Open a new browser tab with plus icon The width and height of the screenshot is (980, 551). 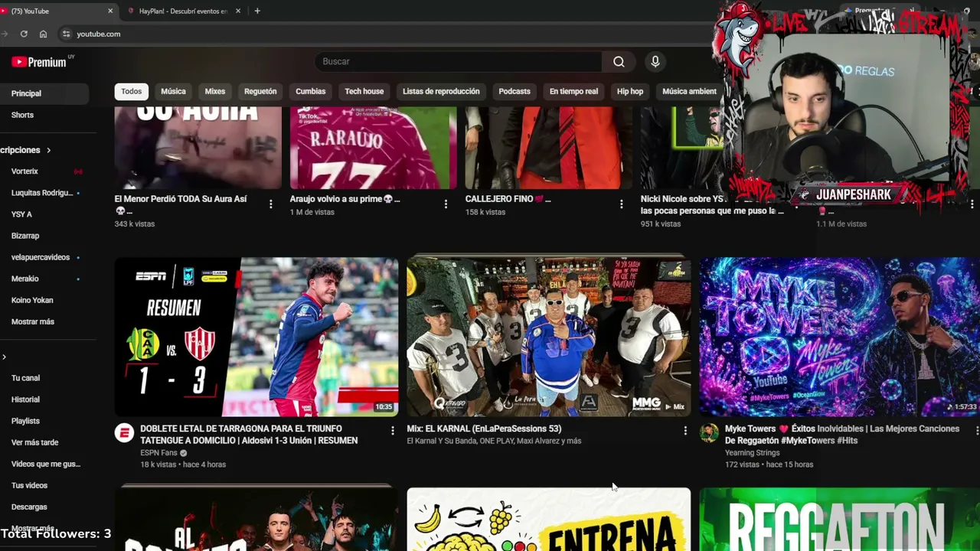coord(257,11)
